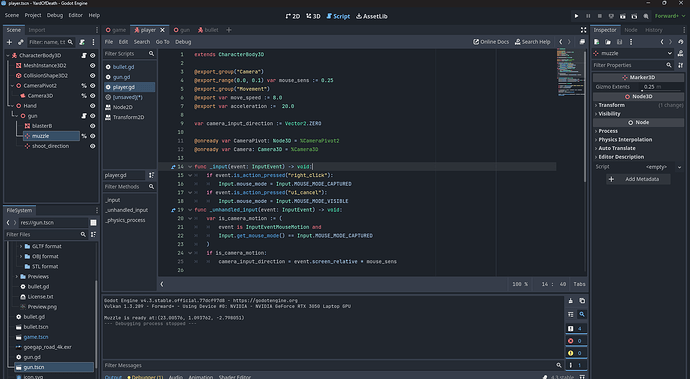Click the script editor vertical scrollbar
Screen dimensions: 690x379
(x=585, y=117)
